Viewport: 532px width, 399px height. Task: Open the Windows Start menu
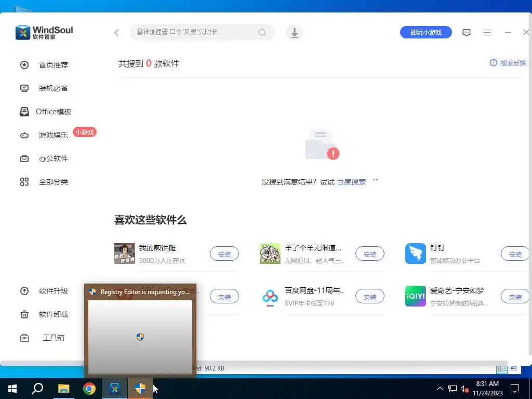(x=12, y=389)
